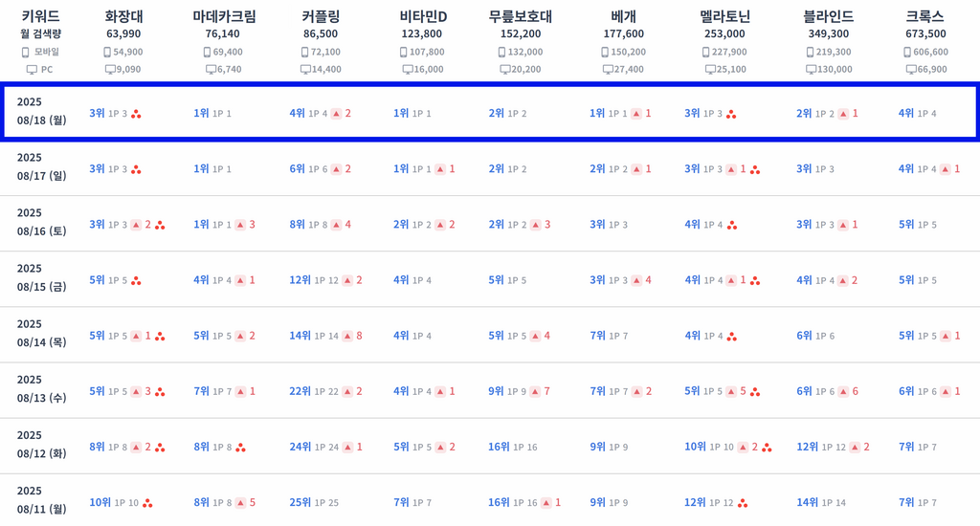Click red up-arrow in 커플링 08/14 cell
Screen dimensions: 980x526
tap(347, 336)
